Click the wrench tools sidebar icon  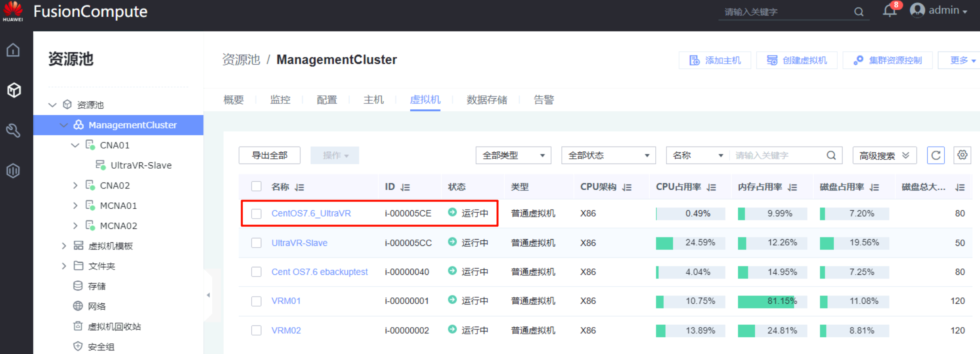(x=13, y=130)
